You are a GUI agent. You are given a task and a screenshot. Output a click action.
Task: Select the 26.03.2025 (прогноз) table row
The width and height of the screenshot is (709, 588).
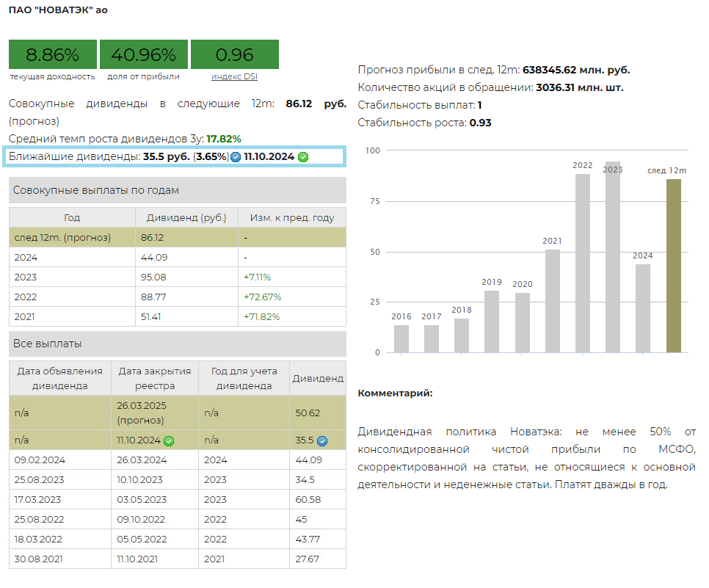pos(177,413)
